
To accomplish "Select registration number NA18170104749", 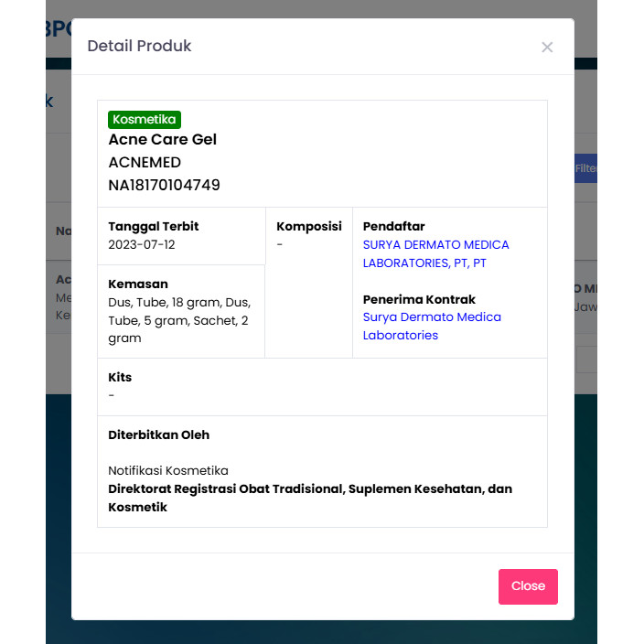I will (164, 185).
